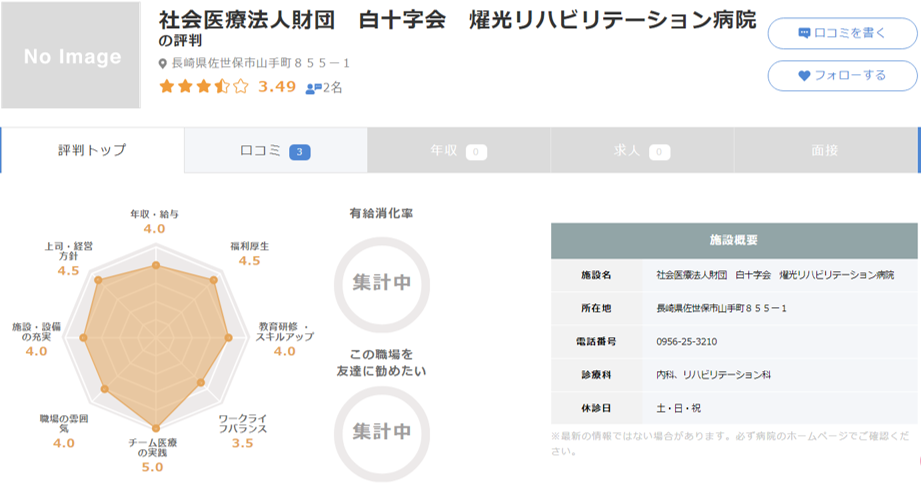Image resolution: width=921 pixels, height=483 pixels.
Task: Click the 診療科 value 内科、リハビリテーション科
Action: click(x=714, y=375)
